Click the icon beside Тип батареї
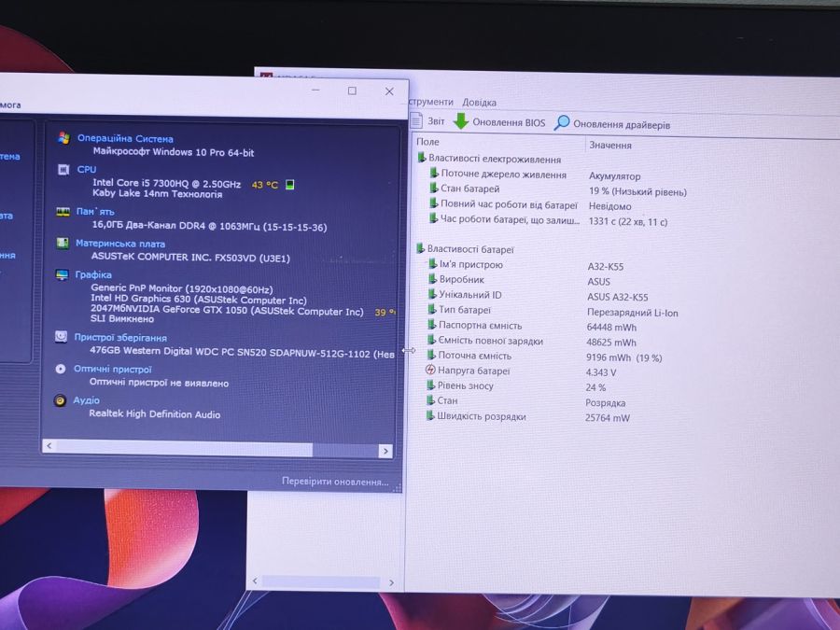Screen dimensions: 840x630 432,309
